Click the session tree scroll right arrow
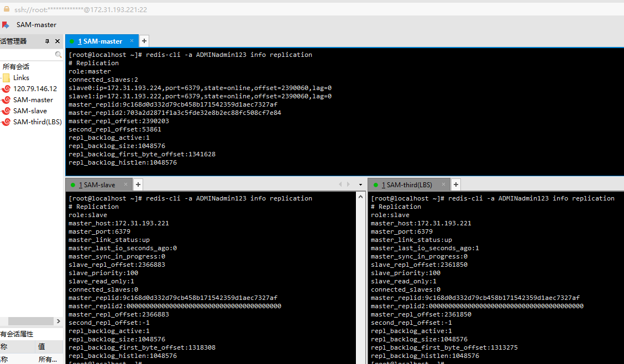This screenshot has width=624, height=364. point(59,321)
